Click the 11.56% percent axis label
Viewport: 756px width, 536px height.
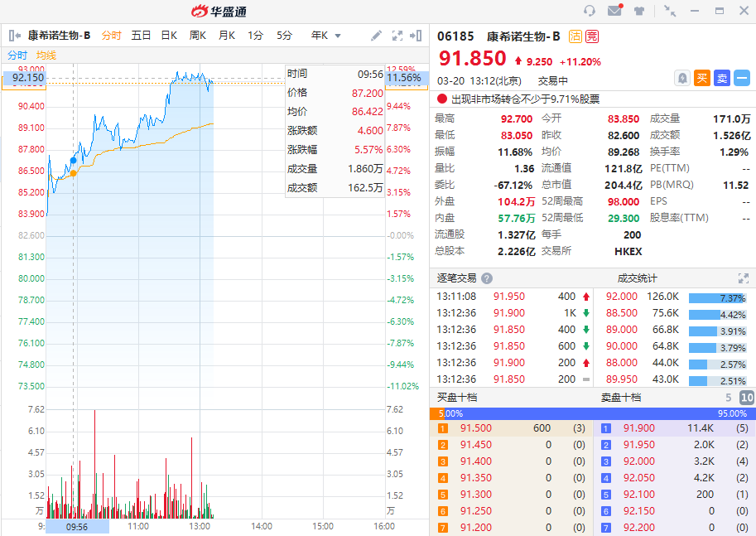pyautogui.click(x=407, y=78)
